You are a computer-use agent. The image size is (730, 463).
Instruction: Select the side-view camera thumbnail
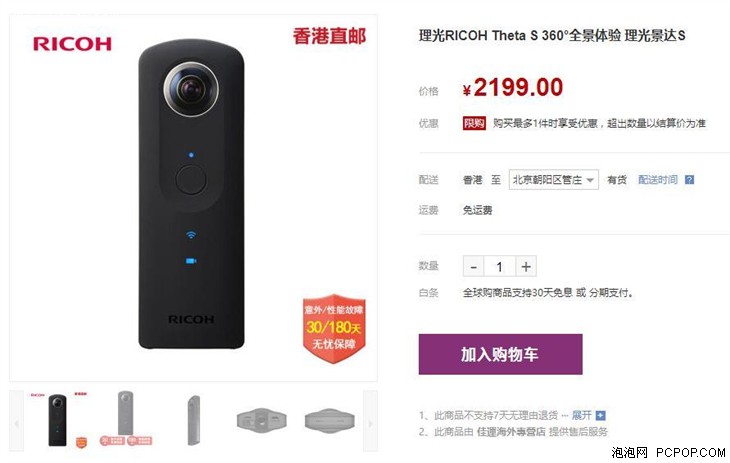[x=194, y=420]
